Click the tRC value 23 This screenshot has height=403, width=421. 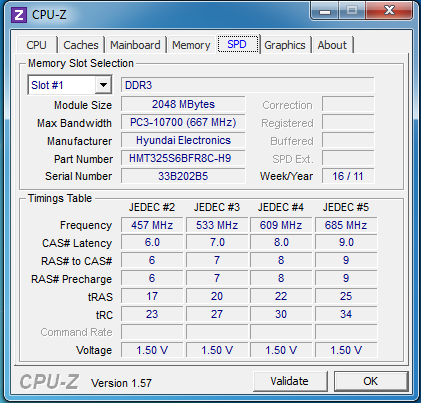click(x=152, y=314)
